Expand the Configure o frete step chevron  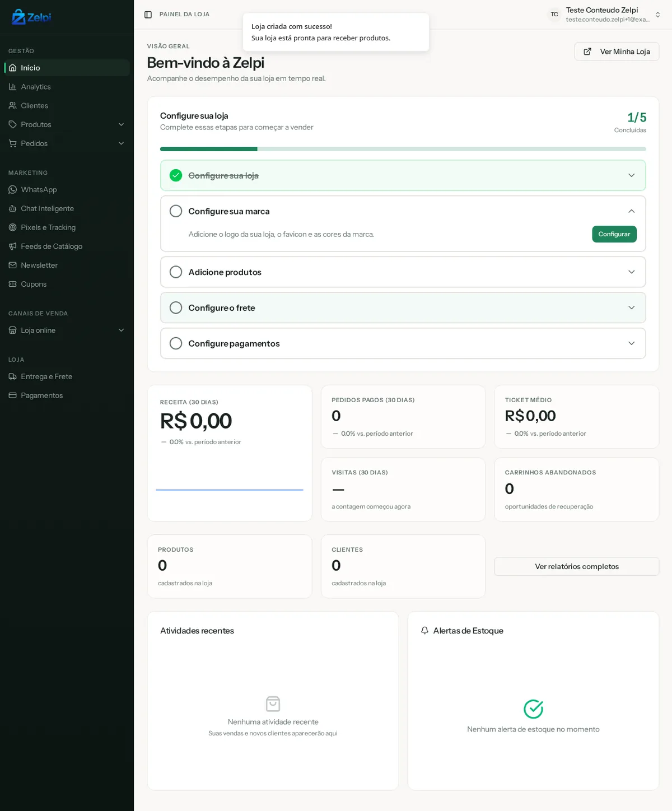click(x=632, y=307)
